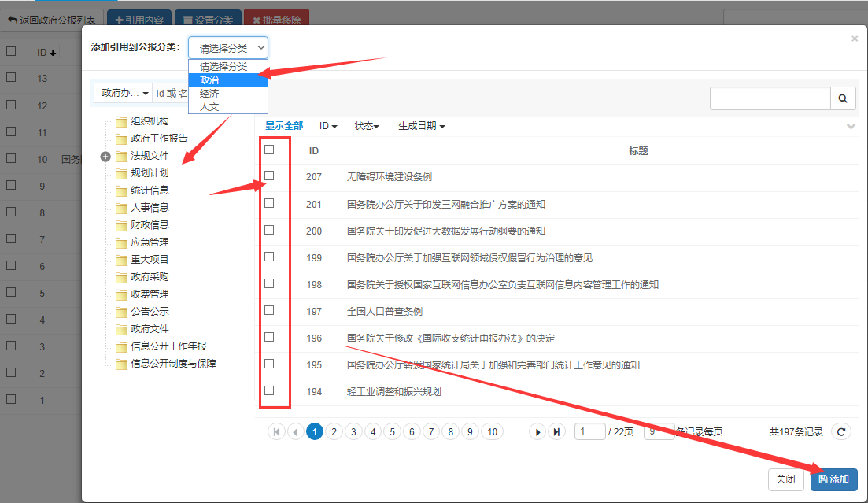Check the select-all checkbox in header

pyautogui.click(x=269, y=150)
